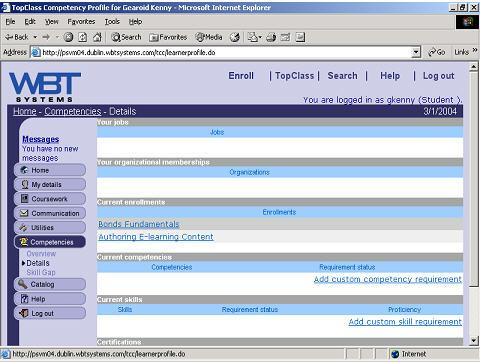Click the Catalog sidebar button
Image resolution: width=483 pixels, height=364 pixels.
[50, 284]
